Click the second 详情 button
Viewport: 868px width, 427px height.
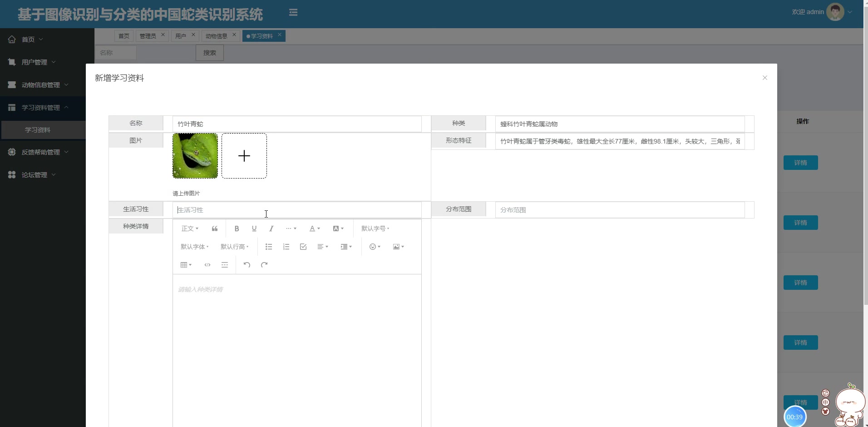point(800,223)
